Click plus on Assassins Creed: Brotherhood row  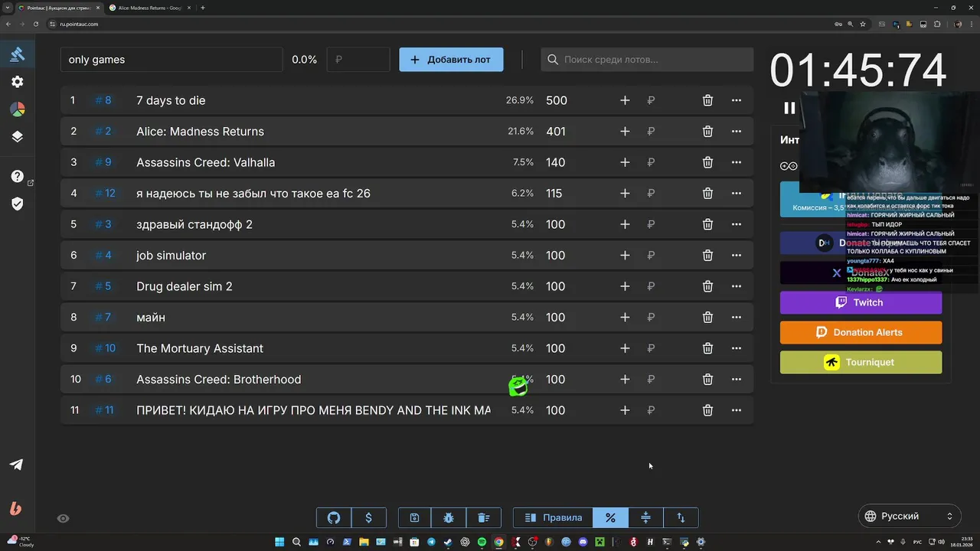[625, 380]
